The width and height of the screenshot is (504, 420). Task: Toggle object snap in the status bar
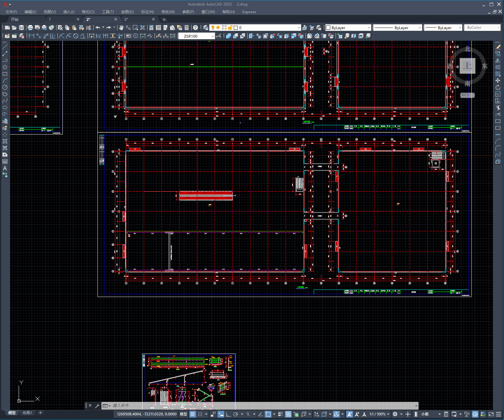point(268,414)
